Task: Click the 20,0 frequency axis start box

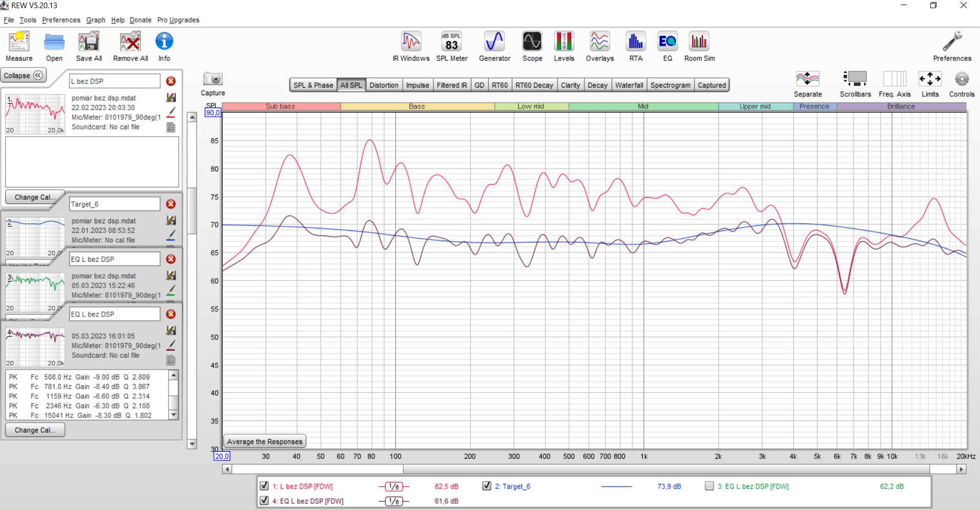Action: 222,456
